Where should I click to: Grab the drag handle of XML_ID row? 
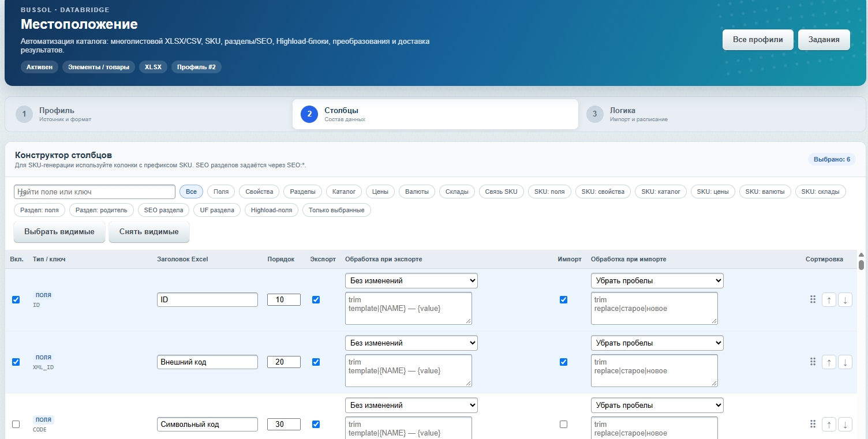click(813, 362)
